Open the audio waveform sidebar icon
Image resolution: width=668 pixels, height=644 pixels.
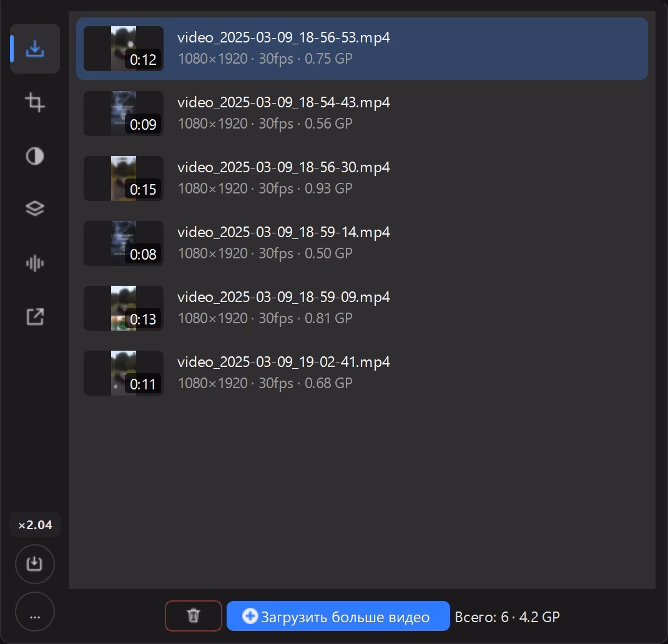pyautogui.click(x=35, y=263)
